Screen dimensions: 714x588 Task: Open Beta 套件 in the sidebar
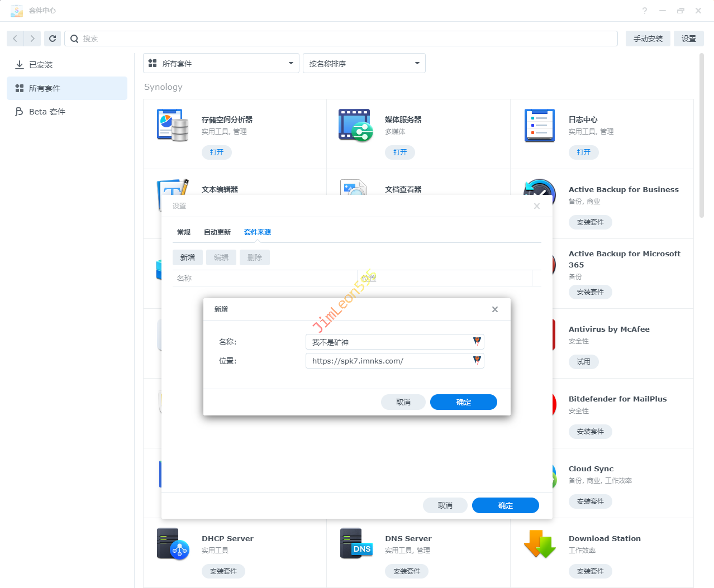pos(47,112)
